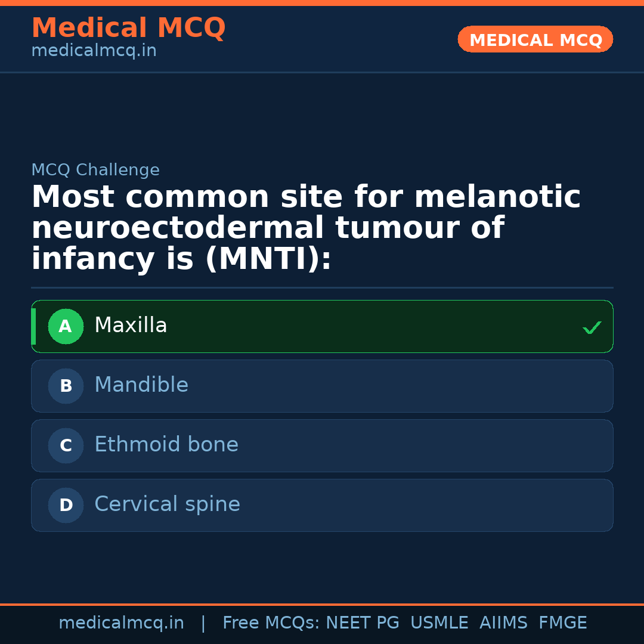Image resolution: width=644 pixels, height=644 pixels.
Task: Select answer option Cervical spine
Action: (322, 505)
